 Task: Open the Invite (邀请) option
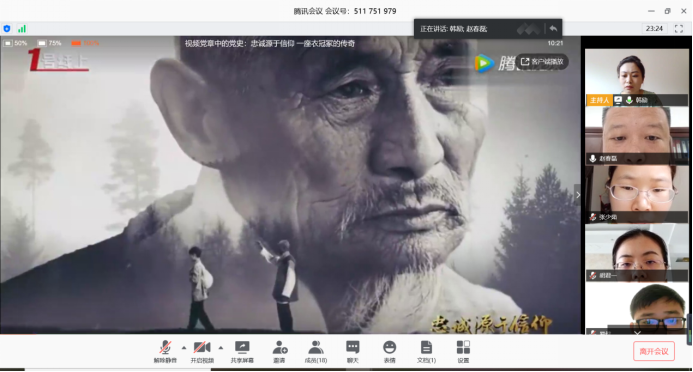(279, 352)
